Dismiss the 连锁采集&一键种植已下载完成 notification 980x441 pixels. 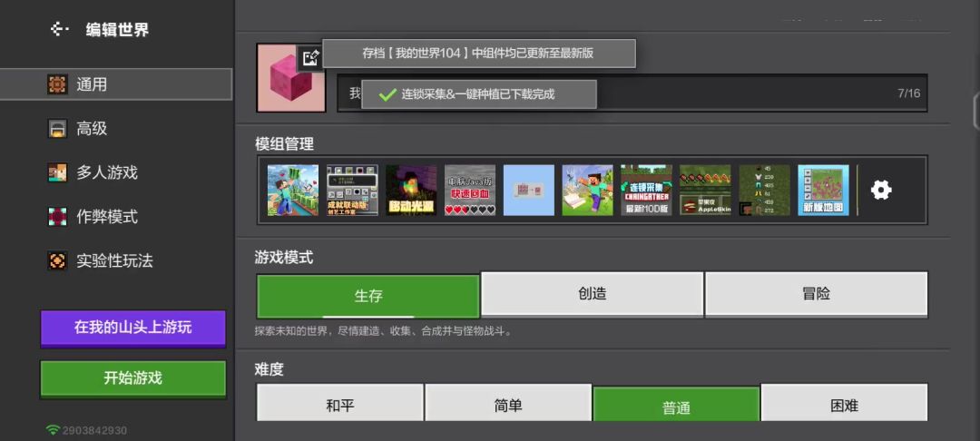[479, 94]
